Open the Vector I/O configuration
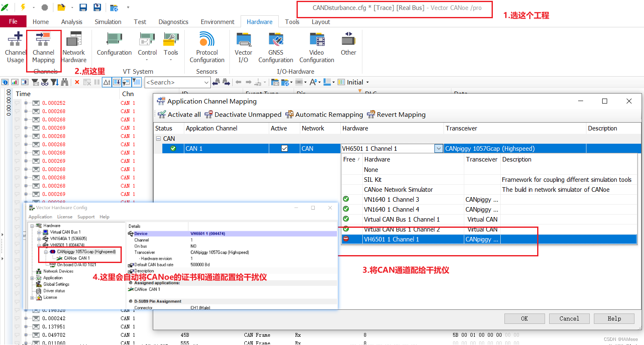This screenshot has width=644, height=345. (x=244, y=48)
